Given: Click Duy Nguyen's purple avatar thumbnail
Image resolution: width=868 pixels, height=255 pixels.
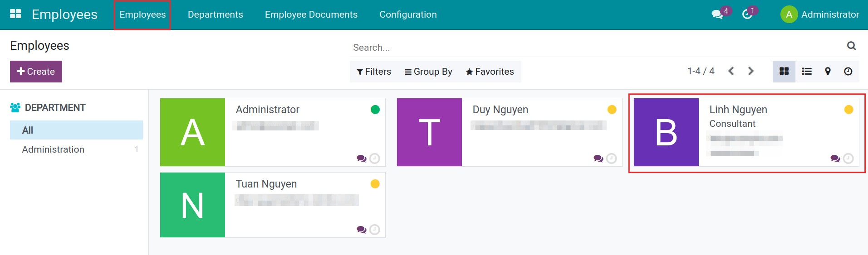Looking at the screenshot, I should [429, 132].
